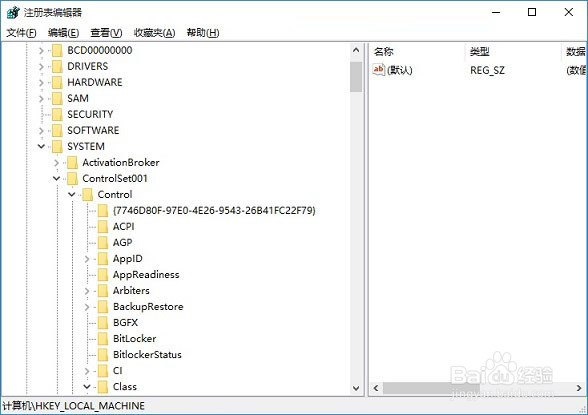Open the 收藏夹(A) menu
This screenshot has height=415, width=588.
(x=154, y=33)
